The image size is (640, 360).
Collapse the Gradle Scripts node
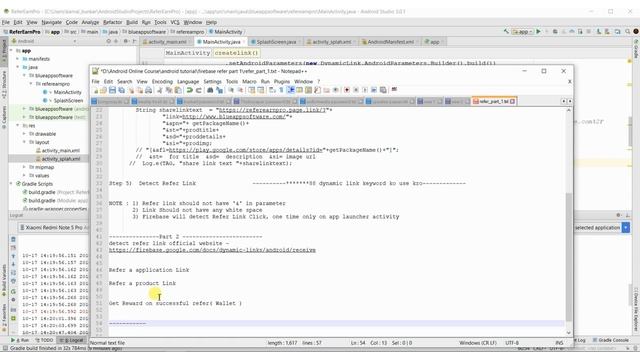pyautogui.click(x=11, y=184)
